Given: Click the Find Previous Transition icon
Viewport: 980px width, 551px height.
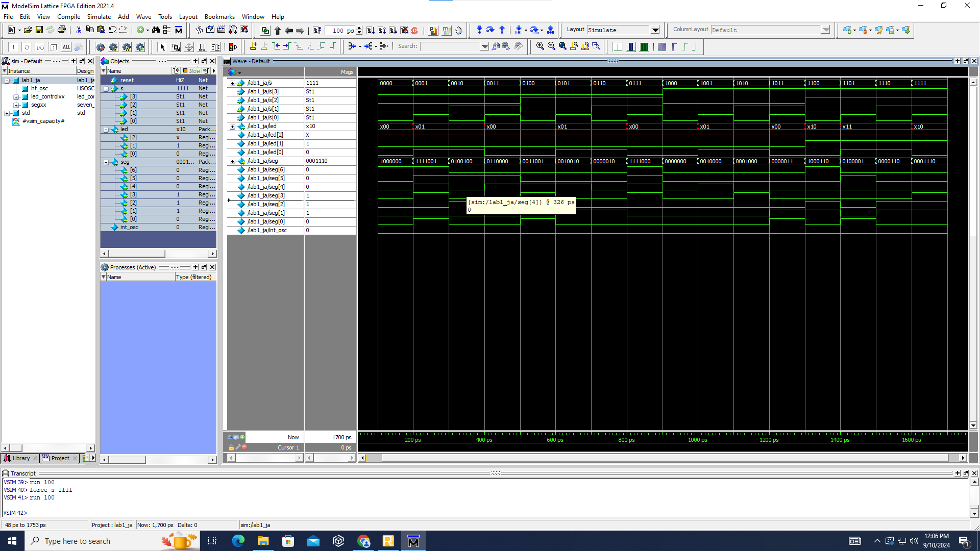Looking at the screenshot, I should (x=277, y=46).
